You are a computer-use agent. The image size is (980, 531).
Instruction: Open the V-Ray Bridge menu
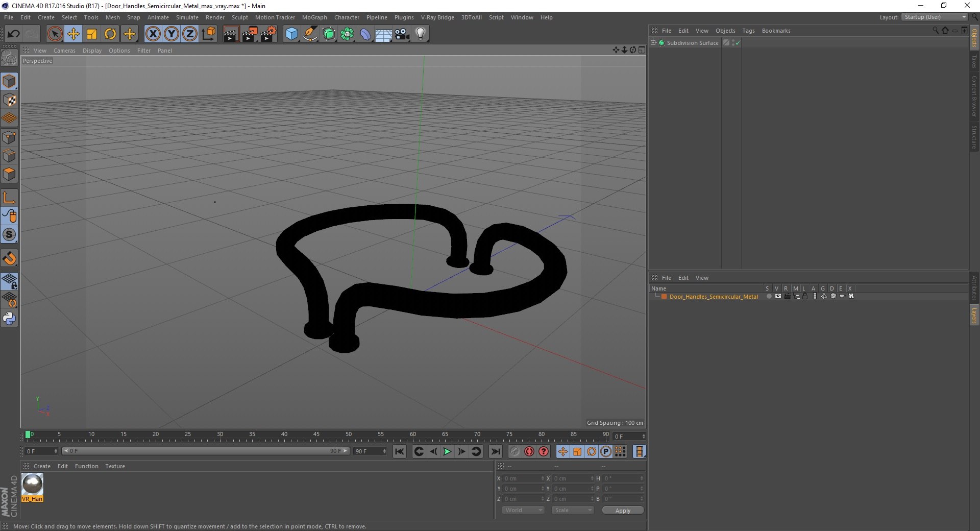coord(437,17)
